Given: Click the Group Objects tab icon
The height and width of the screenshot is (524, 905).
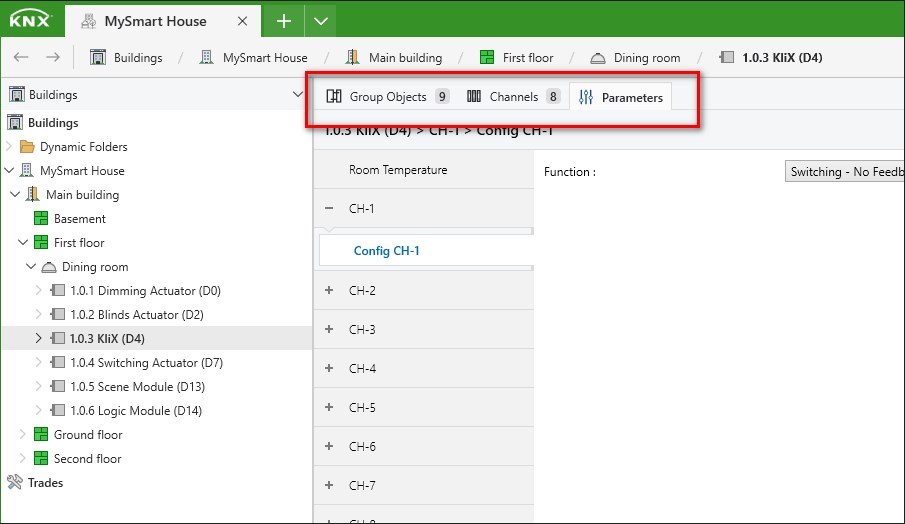Looking at the screenshot, I should [x=334, y=96].
